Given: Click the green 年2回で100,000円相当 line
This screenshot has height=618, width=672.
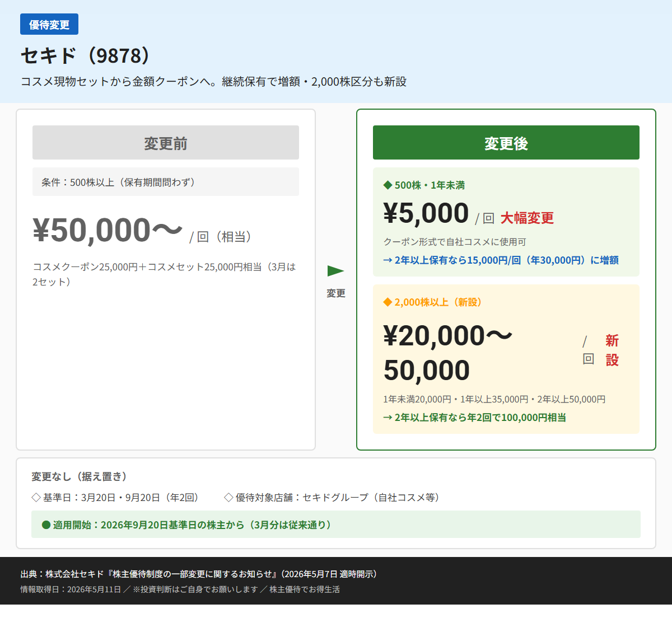Looking at the screenshot, I should click(x=474, y=418).
